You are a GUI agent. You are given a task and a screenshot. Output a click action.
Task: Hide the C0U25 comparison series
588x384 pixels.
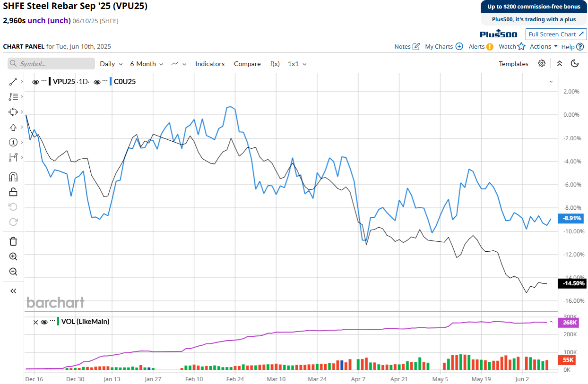(x=97, y=82)
